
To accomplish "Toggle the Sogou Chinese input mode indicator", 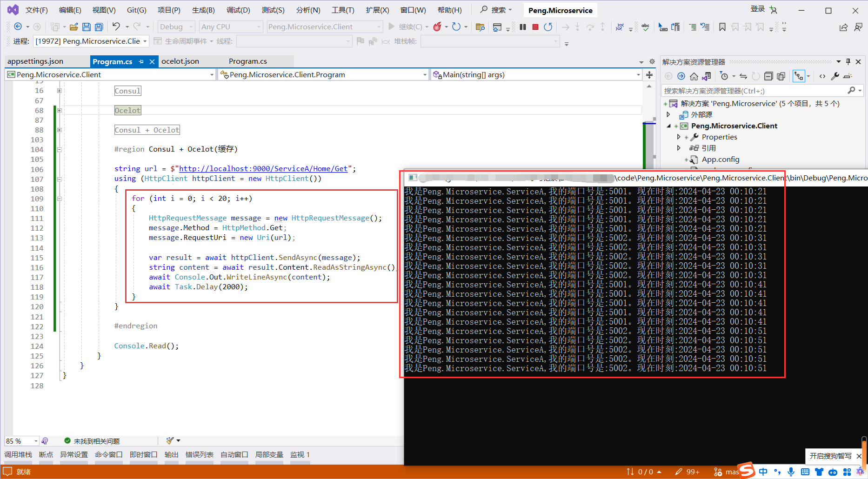I will tap(763, 472).
